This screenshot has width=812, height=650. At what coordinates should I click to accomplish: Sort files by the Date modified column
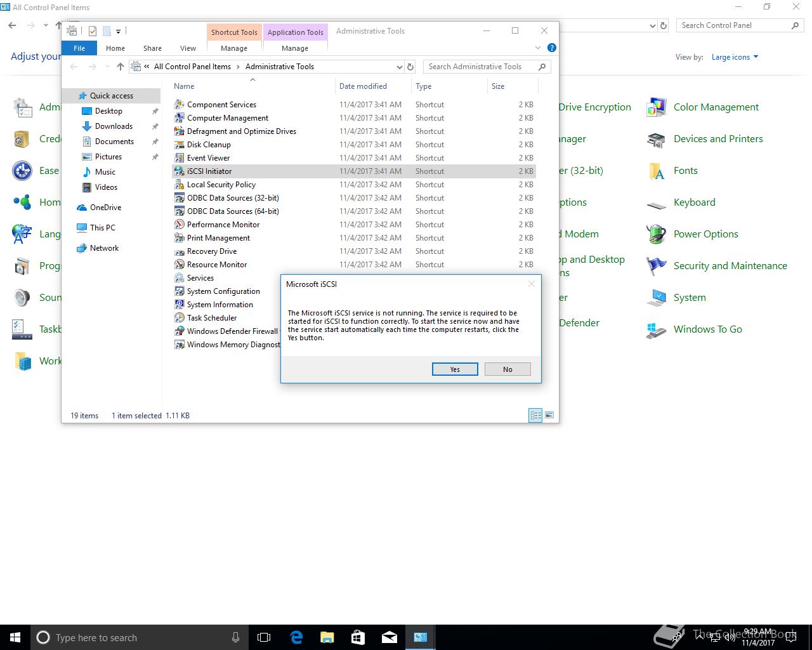pos(363,86)
